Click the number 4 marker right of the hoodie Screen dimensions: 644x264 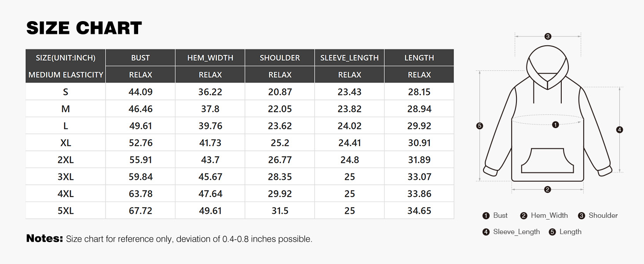coord(620,129)
